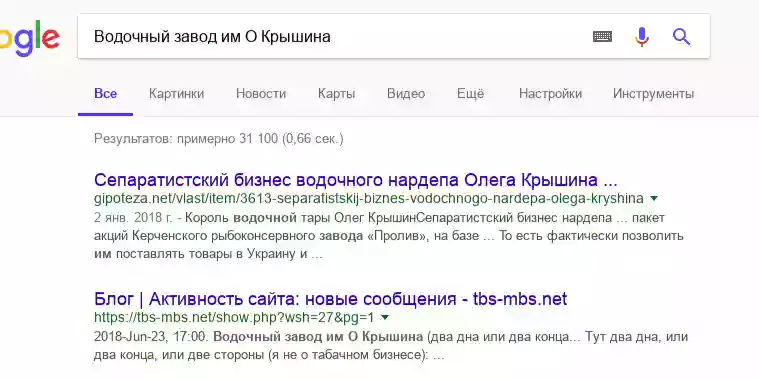Open the Сепаратистский бизнес водочного нардепа result

356,180
